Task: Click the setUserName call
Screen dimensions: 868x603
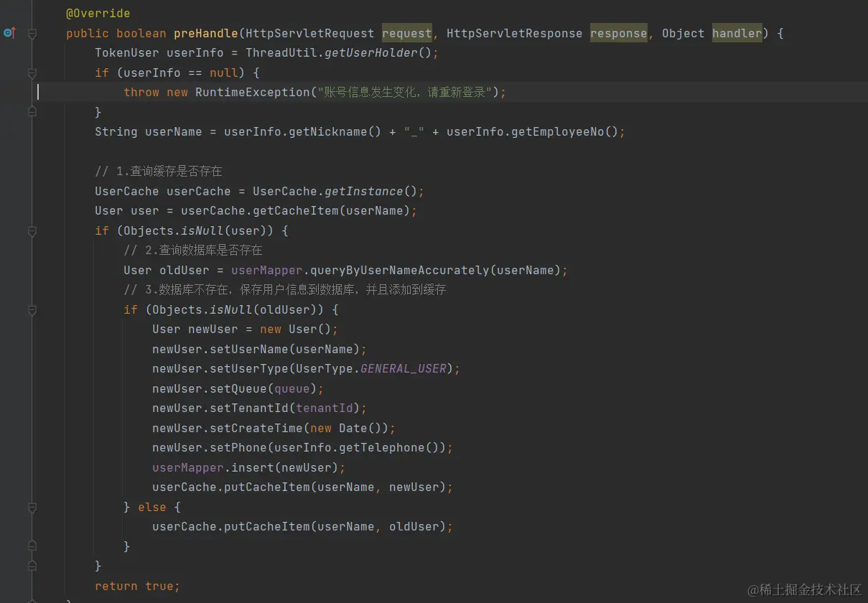Action: 248,350
